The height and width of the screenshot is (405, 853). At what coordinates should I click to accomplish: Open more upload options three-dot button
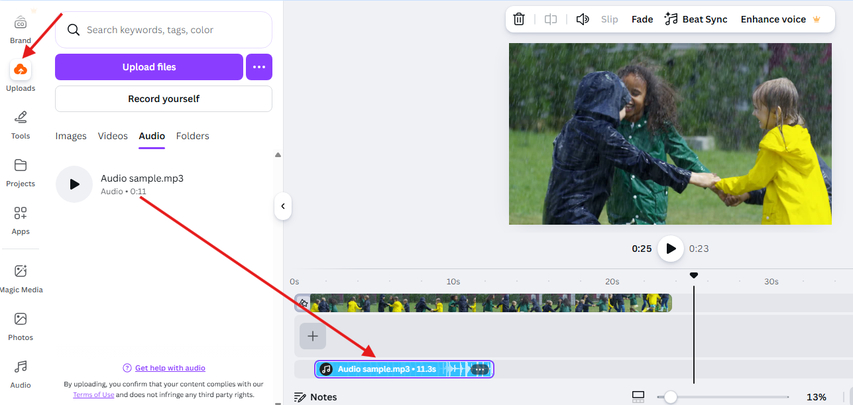point(259,67)
